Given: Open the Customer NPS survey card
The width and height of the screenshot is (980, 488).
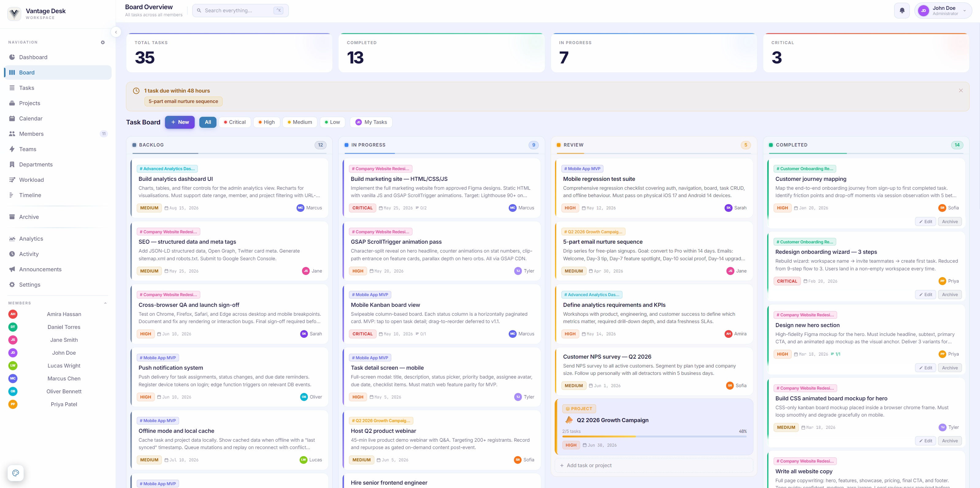Looking at the screenshot, I should click(x=654, y=371).
